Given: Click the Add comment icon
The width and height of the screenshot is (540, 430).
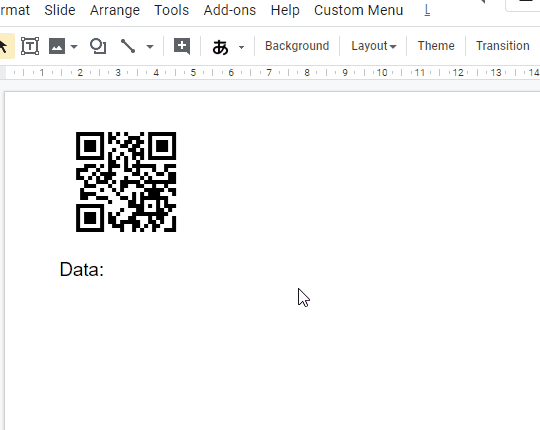Looking at the screenshot, I should [x=182, y=46].
